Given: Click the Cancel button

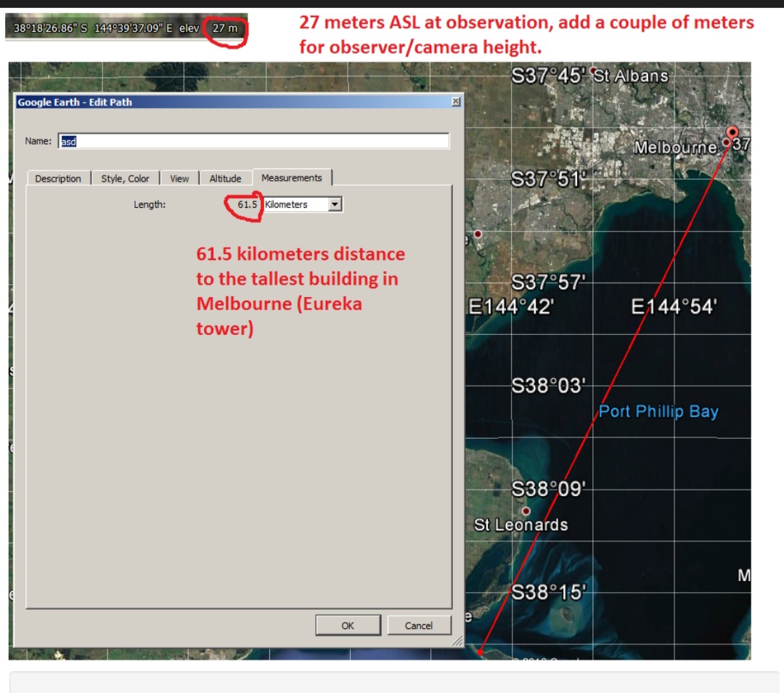Looking at the screenshot, I should click(x=419, y=625).
